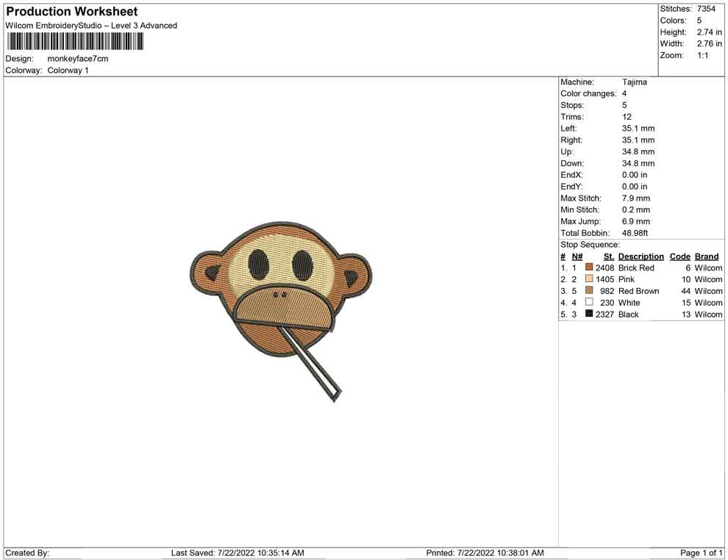Click the Page 1 of 1 footer text
Screen dimensions: 728x560
702,553
